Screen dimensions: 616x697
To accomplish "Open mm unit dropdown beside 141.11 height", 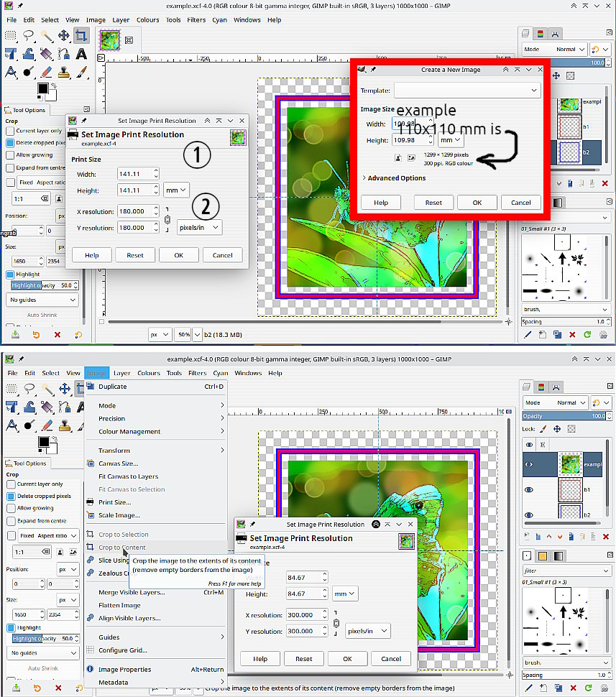I will coord(175,190).
